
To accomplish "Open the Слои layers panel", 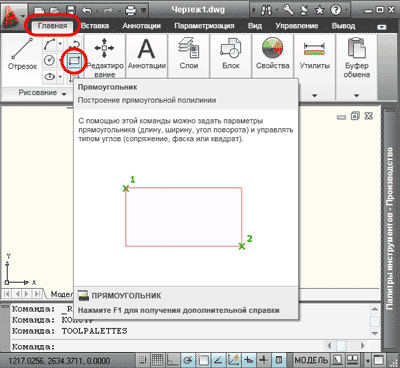I will click(189, 53).
